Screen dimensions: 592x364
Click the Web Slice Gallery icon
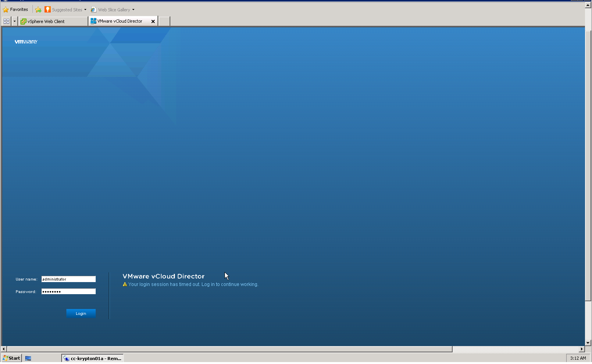pyautogui.click(x=93, y=9)
